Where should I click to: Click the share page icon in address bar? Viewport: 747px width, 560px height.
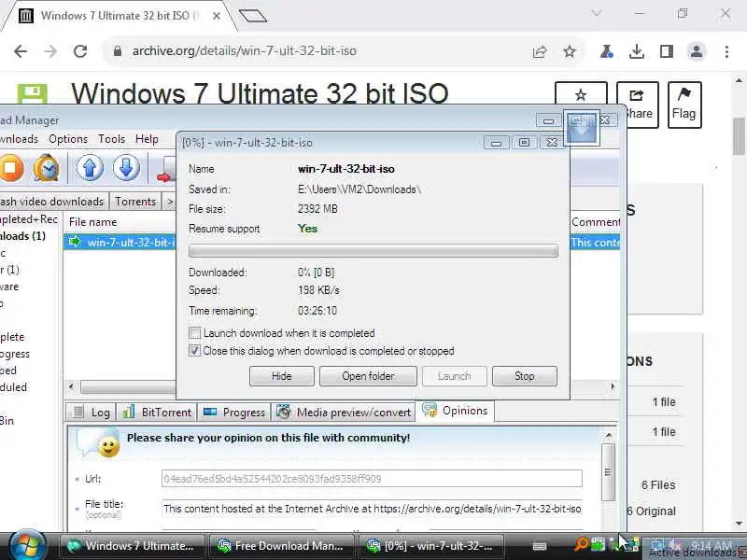coord(540,51)
